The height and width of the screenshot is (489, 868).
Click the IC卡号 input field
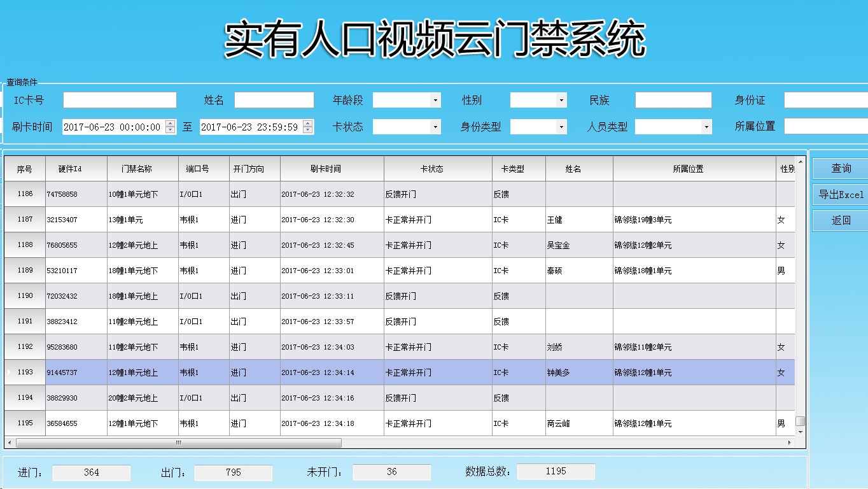pyautogui.click(x=120, y=101)
